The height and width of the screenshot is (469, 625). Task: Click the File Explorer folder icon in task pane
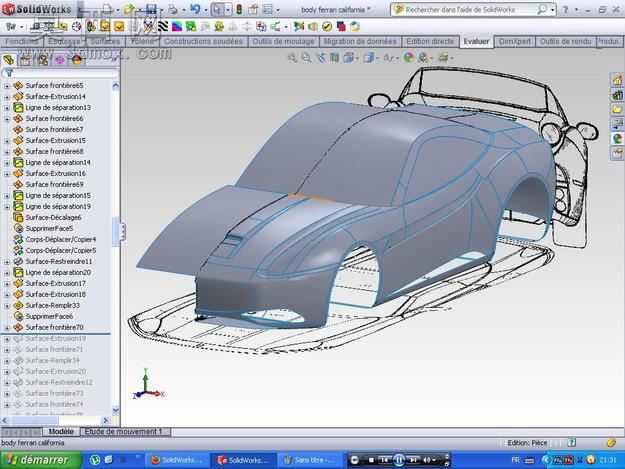coord(617,109)
